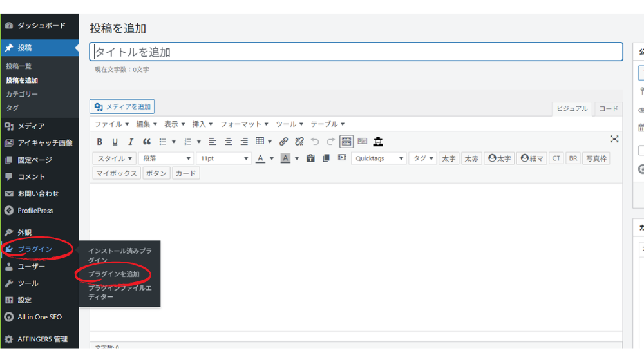This screenshot has height=362, width=644.
Task: Expand bulleted list style arrow
Action: click(x=174, y=142)
